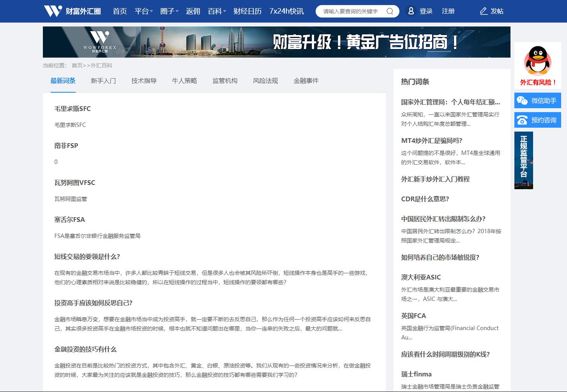Expand the 百科 dropdown menu
567x392 pixels.
tap(217, 11)
